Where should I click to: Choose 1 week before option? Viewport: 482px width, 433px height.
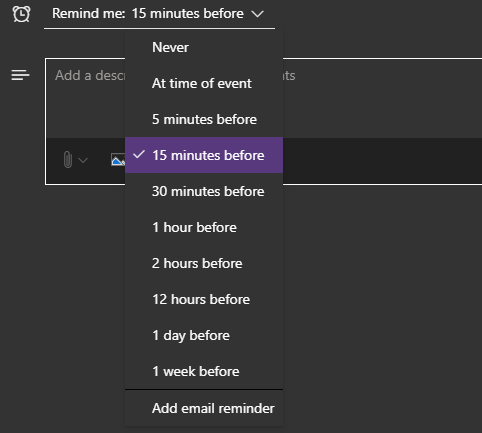tap(204, 371)
